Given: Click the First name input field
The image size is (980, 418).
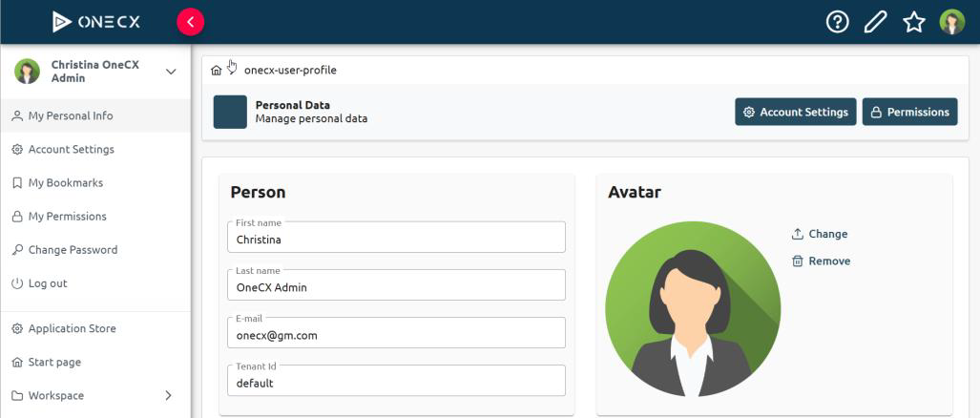Looking at the screenshot, I should [x=396, y=240].
